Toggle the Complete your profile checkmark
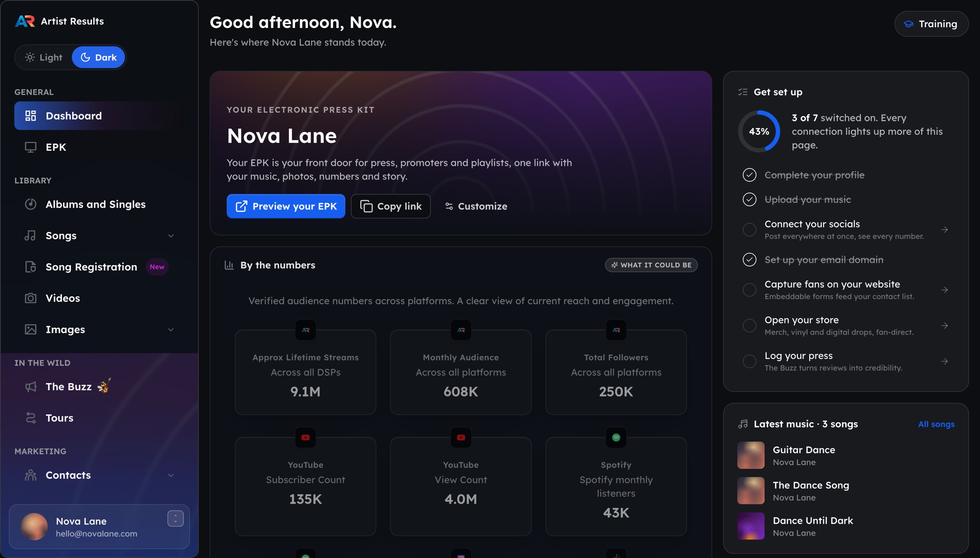The width and height of the screenshot is (980, 558). [750, 175]
